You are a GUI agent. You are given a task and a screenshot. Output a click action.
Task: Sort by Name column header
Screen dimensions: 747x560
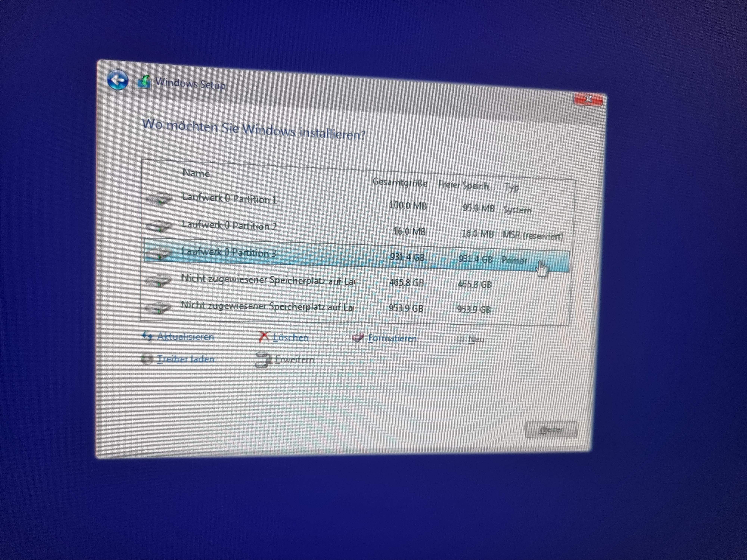pos(196,173)
